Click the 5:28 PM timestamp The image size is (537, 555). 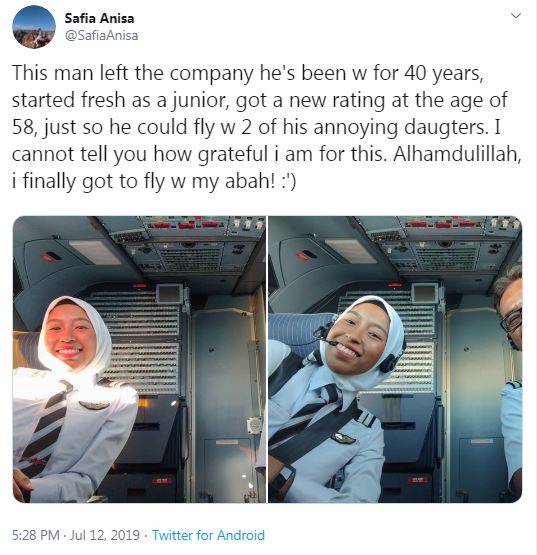[35, 535]
